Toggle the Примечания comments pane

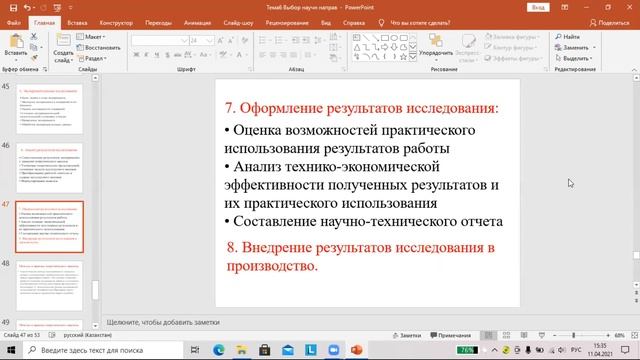coord(451,335)
